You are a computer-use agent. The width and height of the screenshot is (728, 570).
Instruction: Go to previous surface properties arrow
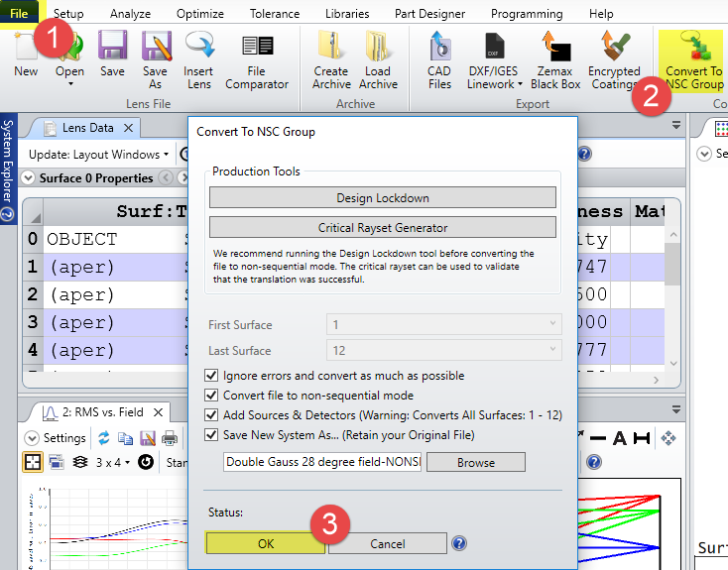point(166,177)
